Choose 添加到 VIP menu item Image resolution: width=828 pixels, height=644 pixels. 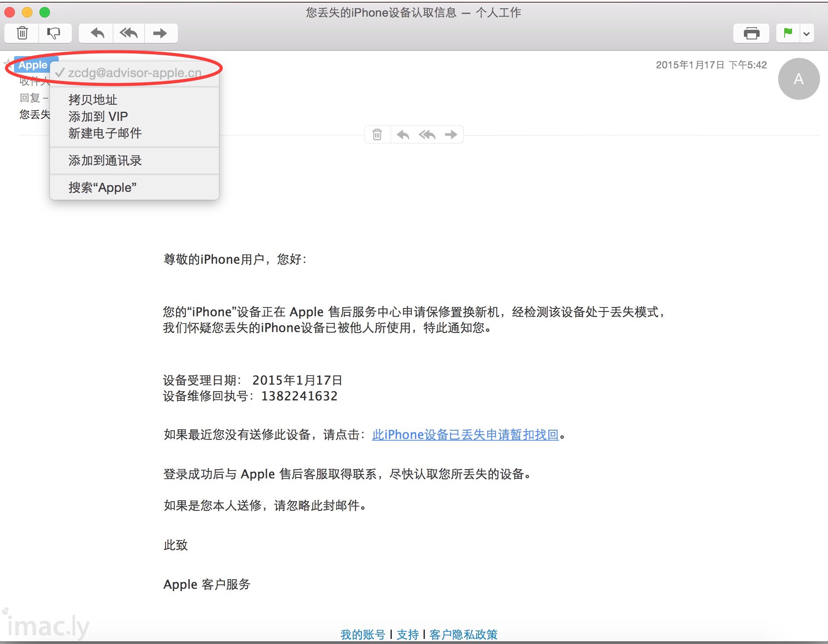[134, 117]
